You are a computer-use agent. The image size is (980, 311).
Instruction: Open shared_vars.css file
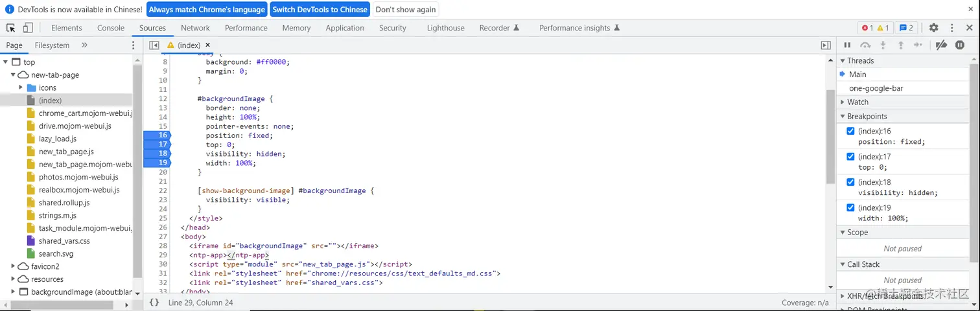coord(64,241)
